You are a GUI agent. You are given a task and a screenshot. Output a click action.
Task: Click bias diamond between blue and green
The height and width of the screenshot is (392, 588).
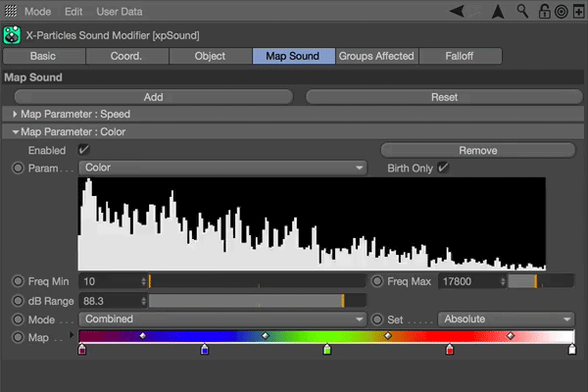pyautogui.click(x=266, y=335)
